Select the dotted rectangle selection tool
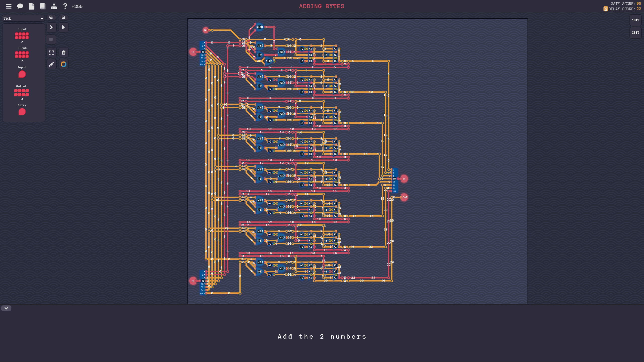The width and height of the screenshot is (644, 362). click(52, 52)
